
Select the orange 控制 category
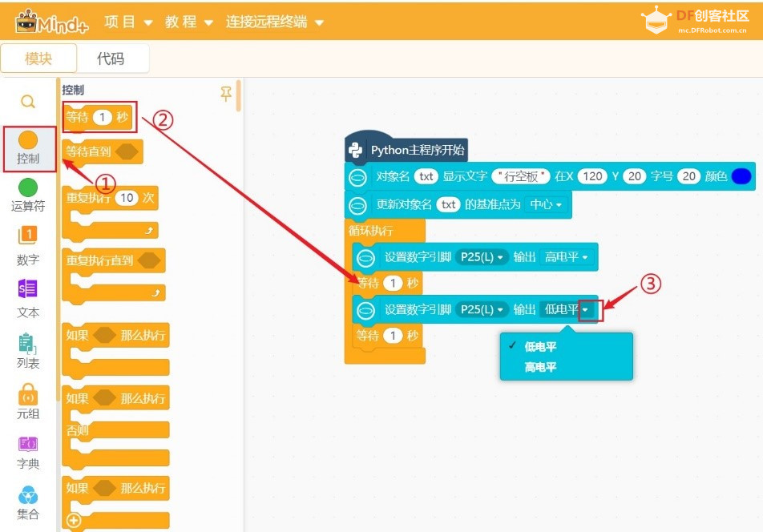click(28, 148)
